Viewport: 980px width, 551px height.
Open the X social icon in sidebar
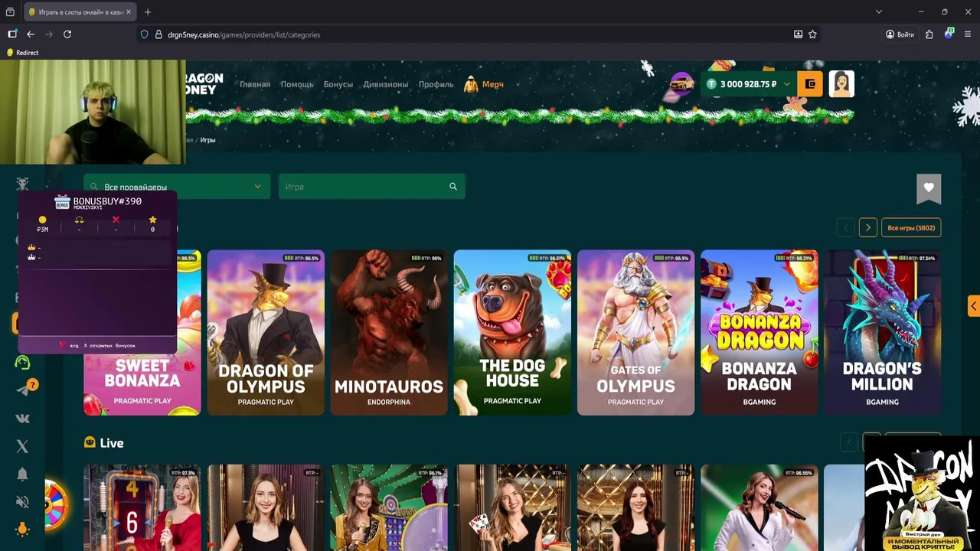pyautogui.click(x=22, y=446)
